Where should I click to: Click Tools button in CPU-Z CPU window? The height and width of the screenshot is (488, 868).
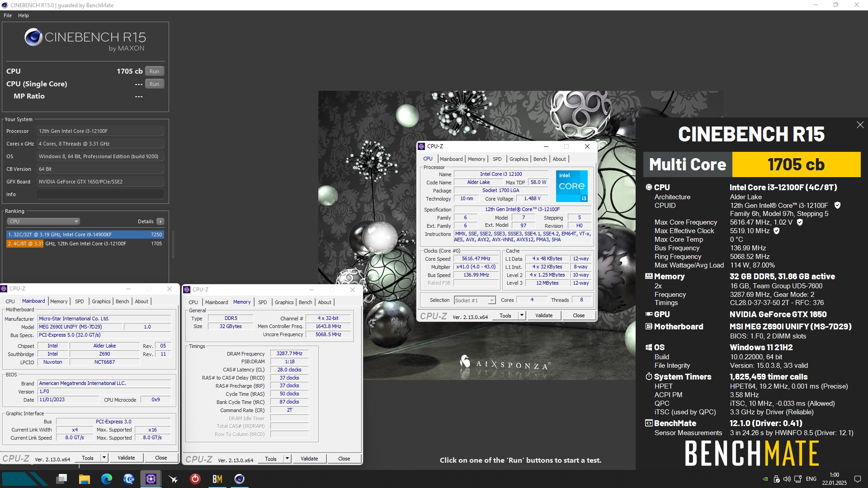[x=505, y=315]
